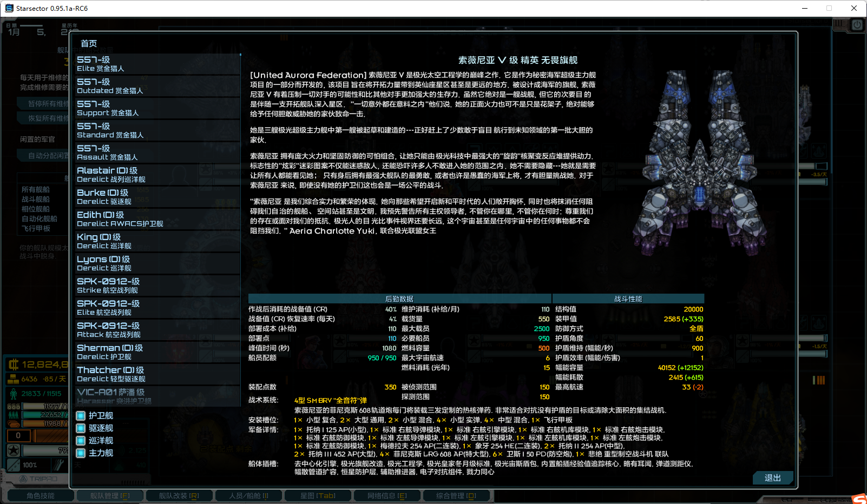Toggle the 驱逐舰 filter checkbox
Viewport: 867px width, 504px height.
tap(80, 428)
